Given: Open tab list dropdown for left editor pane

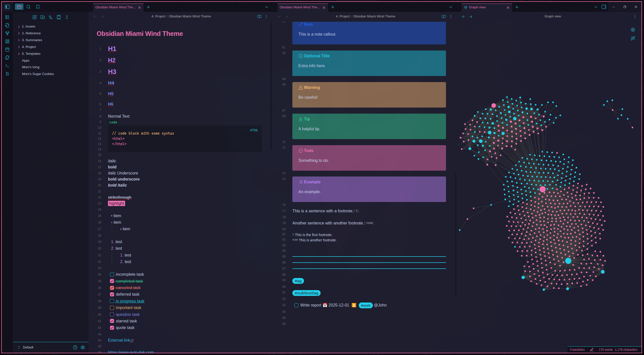Looking at the screenshot, I should (267, 7).
